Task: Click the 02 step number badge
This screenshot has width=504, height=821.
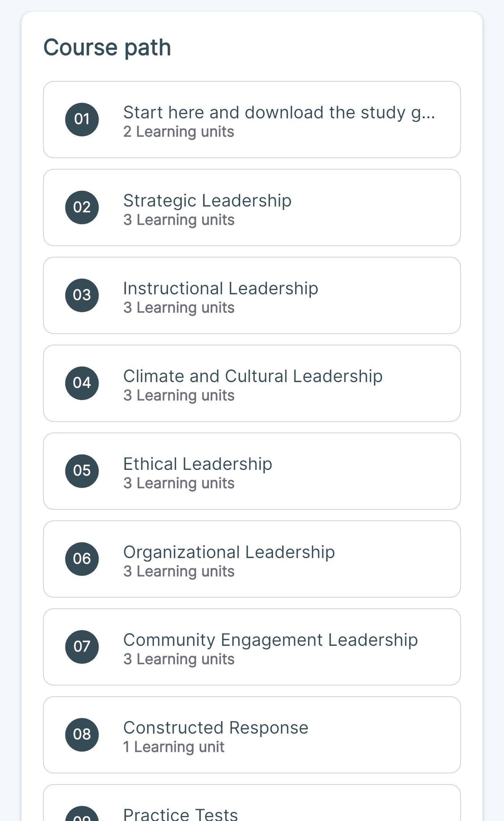Action: [82, 207]
